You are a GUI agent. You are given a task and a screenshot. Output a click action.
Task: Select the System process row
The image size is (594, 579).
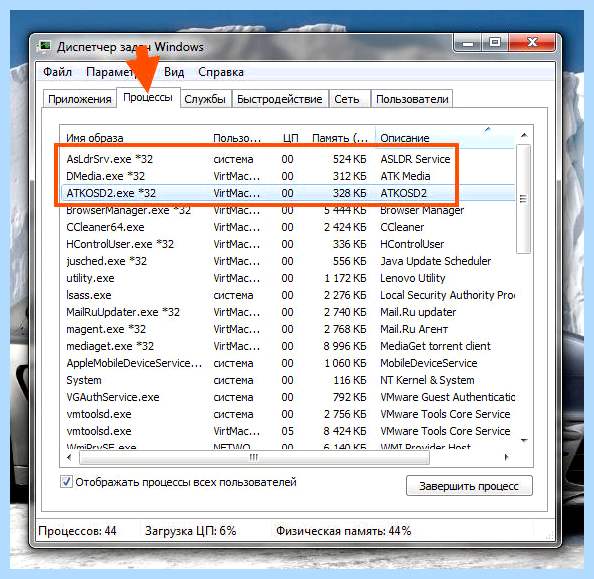287,380
